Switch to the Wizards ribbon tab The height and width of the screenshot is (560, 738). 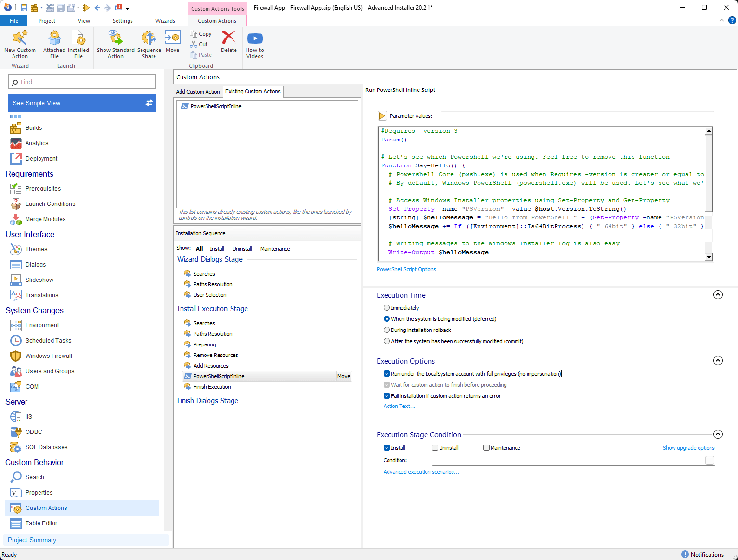(165, 21)
